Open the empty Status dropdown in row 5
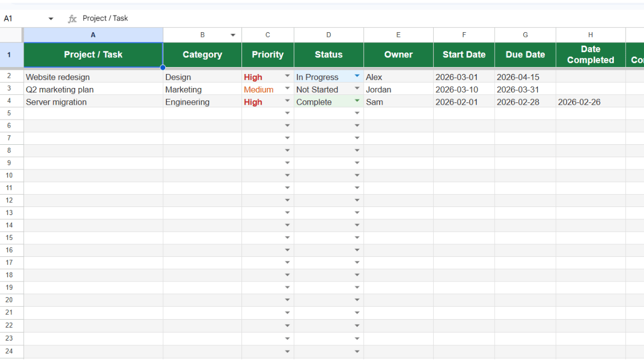This screenshot has width=644, height=362. click(357, 113)
